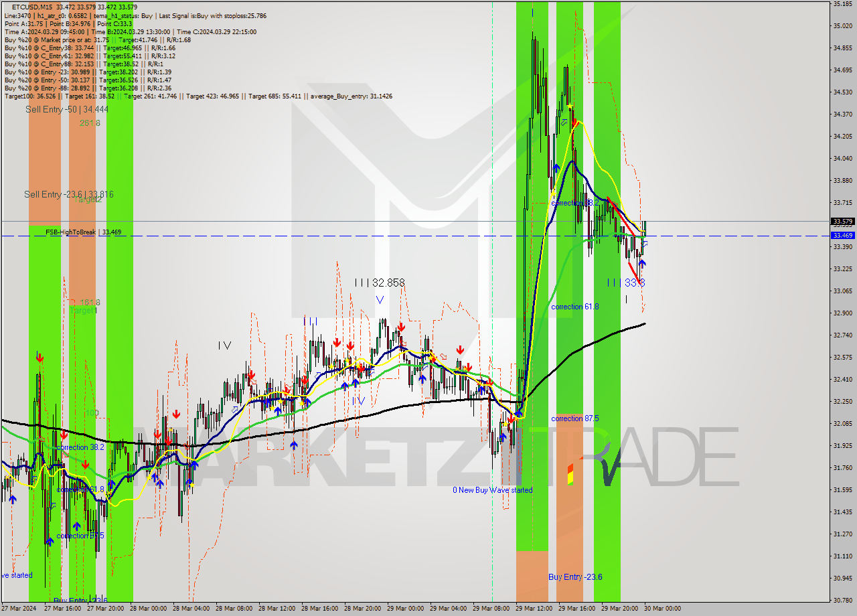This screenshot has height=616, width=857.
Task: Click the '30.780' price axis label
Action: [842, 600]
